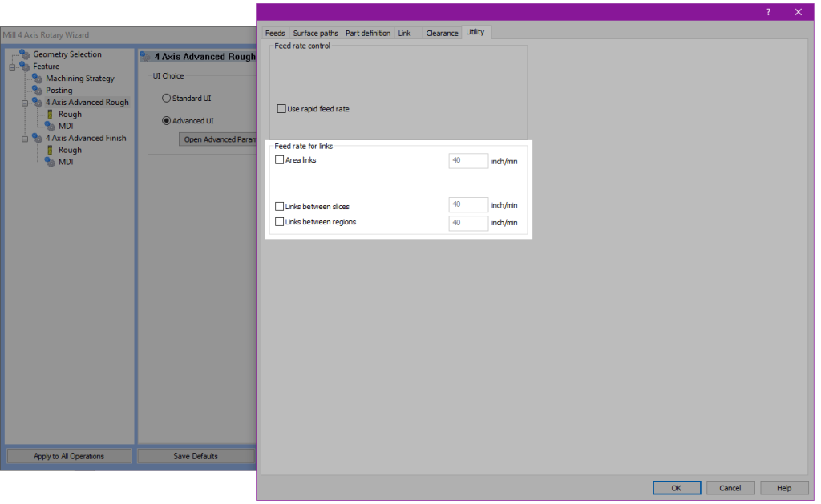The image size is (821, 504).
Task: Enable the Use rapid feed rate checkbox
Action: [x=282, y=108]
